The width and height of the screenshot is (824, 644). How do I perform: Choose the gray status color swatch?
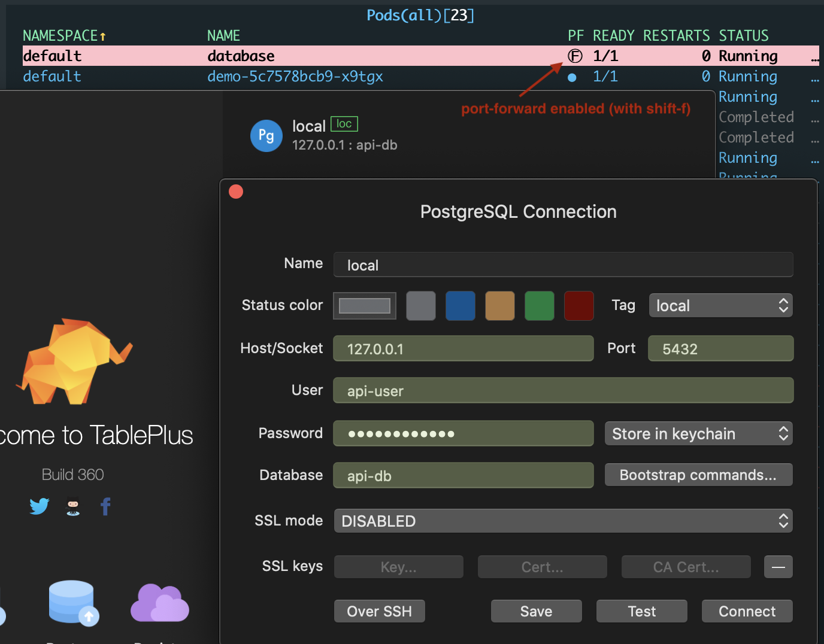[x=421, y=306]
